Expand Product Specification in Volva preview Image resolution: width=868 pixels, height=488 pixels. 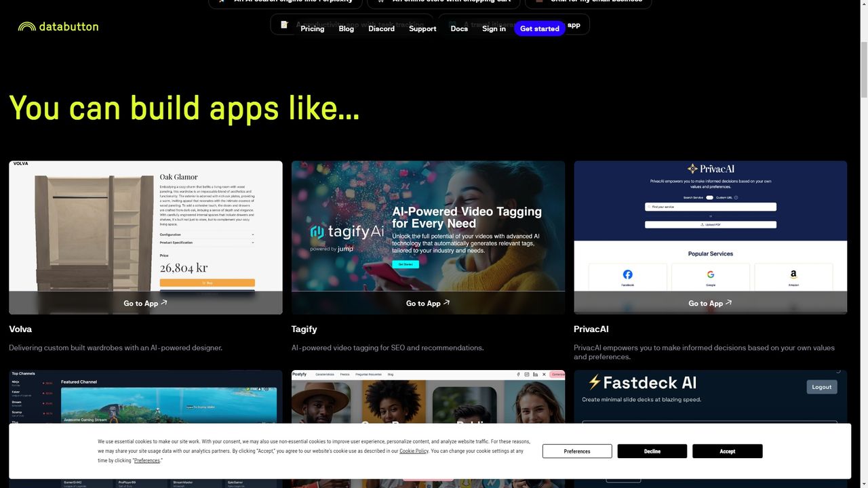[x=208, y=243]
